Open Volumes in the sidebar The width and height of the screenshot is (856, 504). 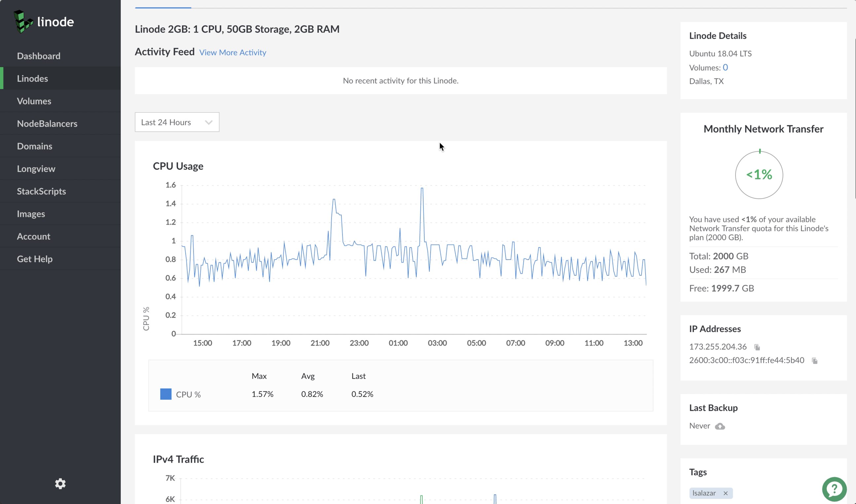point(34,101)
